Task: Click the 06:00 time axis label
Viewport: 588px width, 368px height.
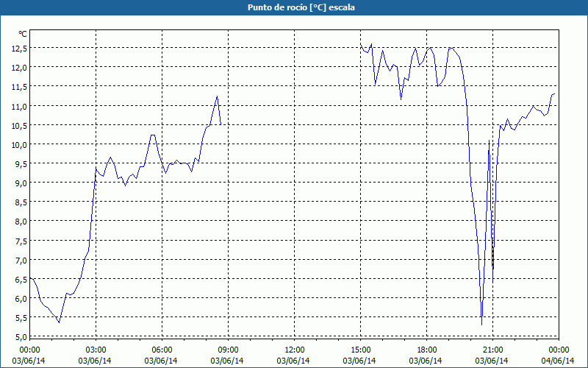Action: coord(162,350)
